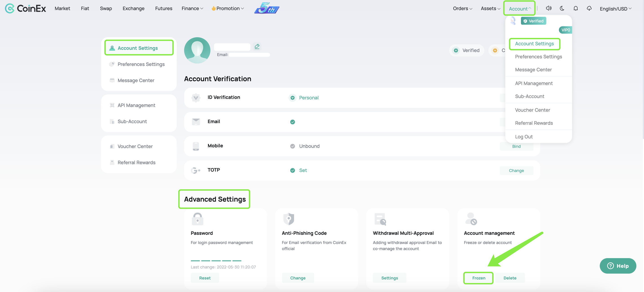
Task: Click the Message Center sidebar icon
Action: click(x=112, y=80)
